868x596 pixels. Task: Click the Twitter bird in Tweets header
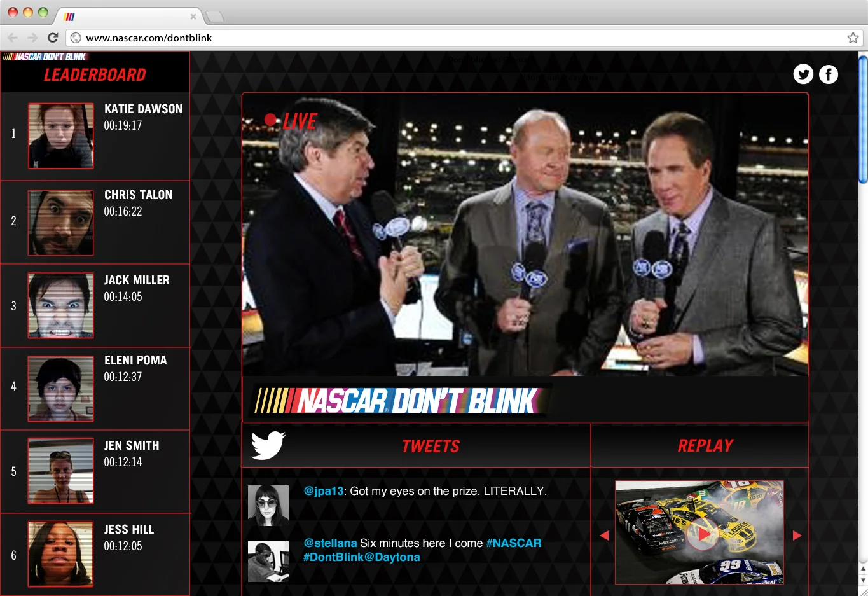coord(268,445)
